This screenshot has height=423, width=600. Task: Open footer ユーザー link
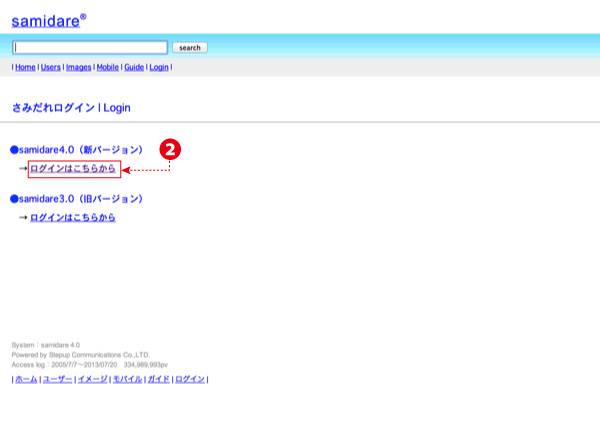coord(57,379)
